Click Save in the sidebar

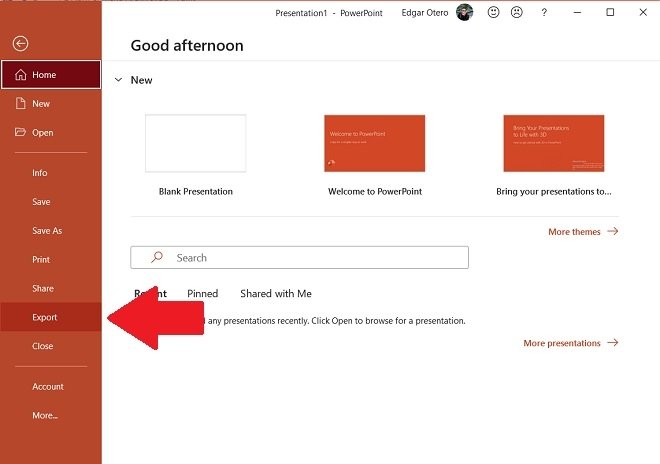[51, 202]
